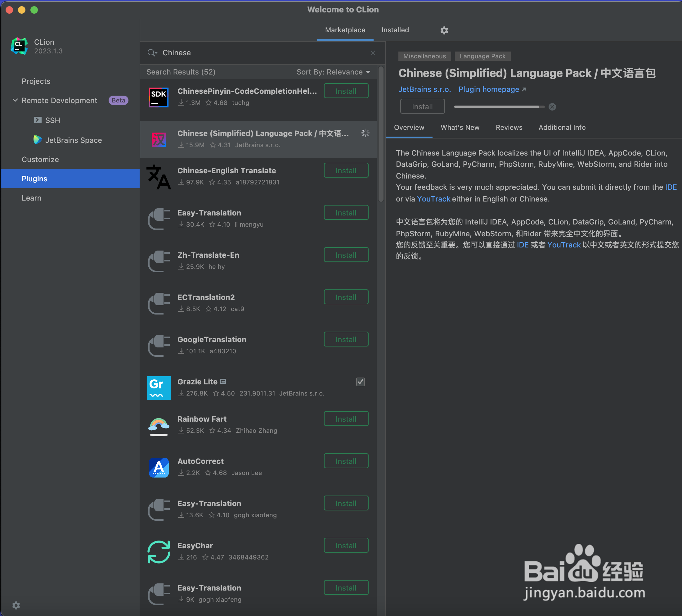The width and height of the screenshot is (682, 616).
Task: Open the Plugin homepage link
Action: [x=492, y=89]
